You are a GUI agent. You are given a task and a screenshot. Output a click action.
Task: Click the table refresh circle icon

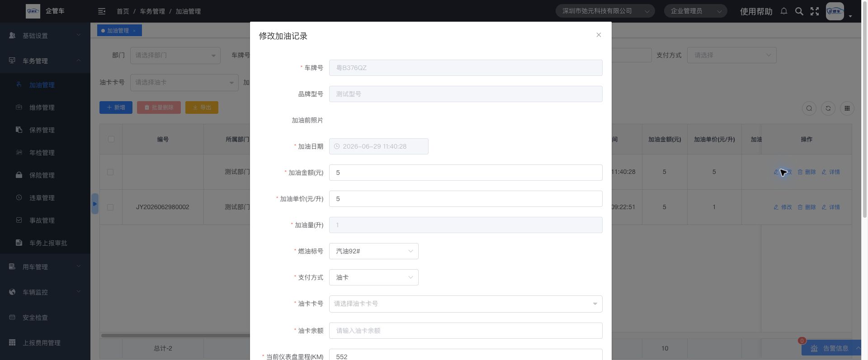pyautogui.click(x=828, y=108)
